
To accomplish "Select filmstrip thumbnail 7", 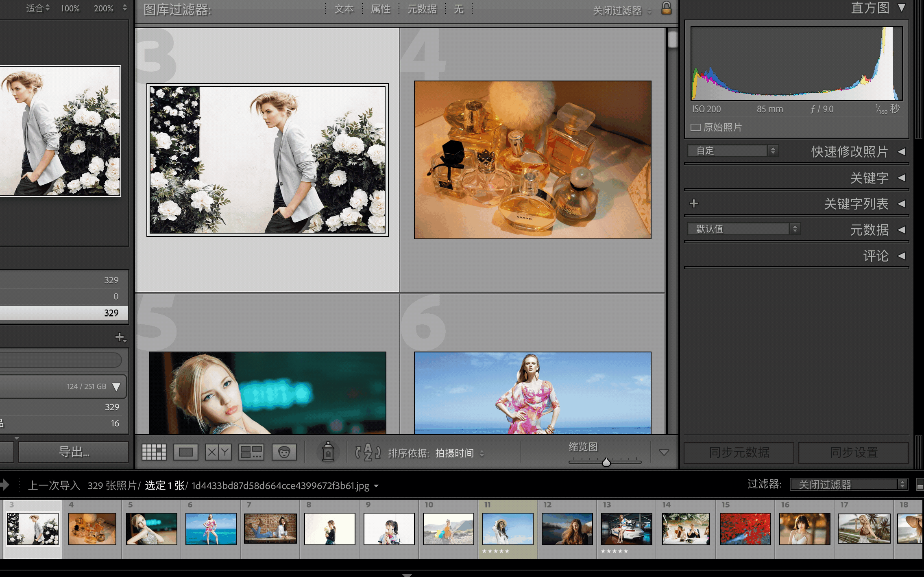I will click(x=270, y=528).
